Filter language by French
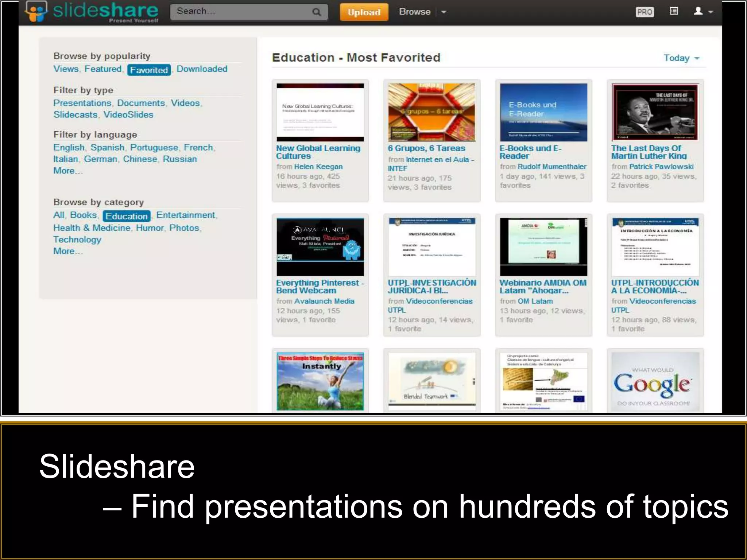Screen dimensions: 747x560 198,148
